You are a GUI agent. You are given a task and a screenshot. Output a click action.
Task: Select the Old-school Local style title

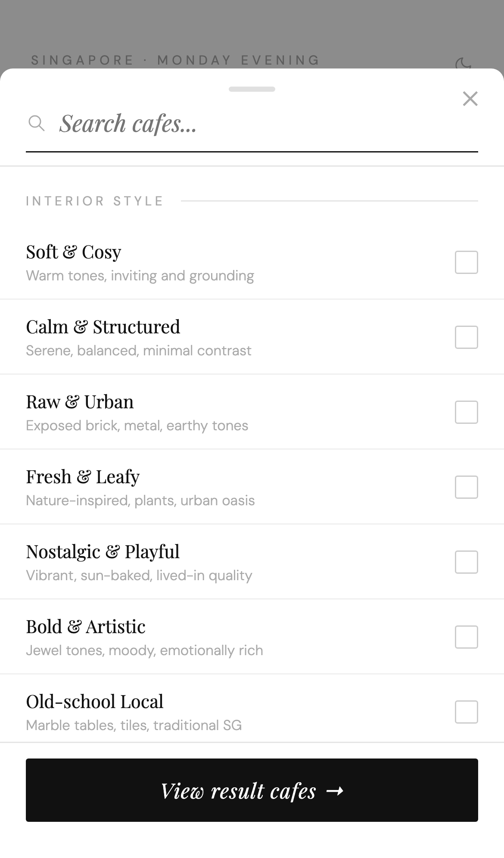95,702
